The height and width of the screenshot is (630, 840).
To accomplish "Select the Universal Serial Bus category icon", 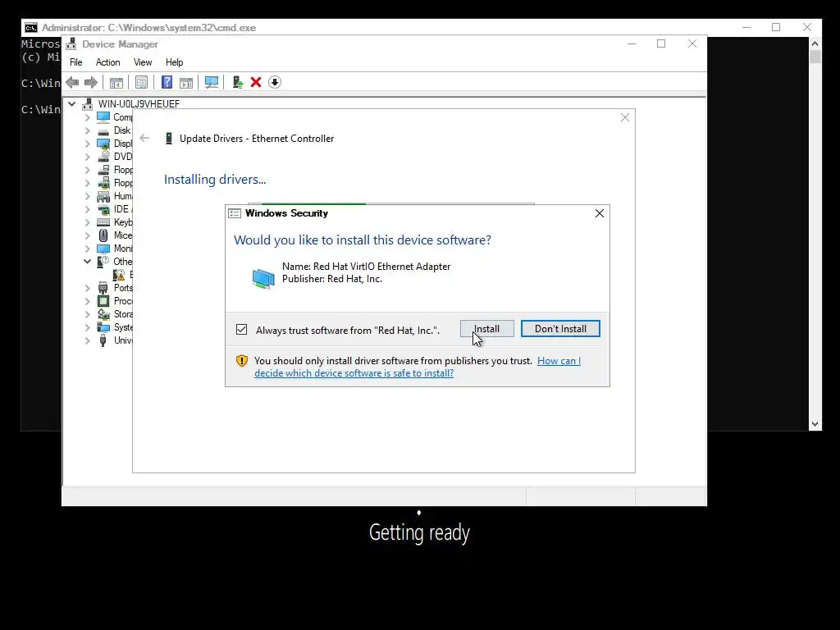I will click(x=103, y=340).
